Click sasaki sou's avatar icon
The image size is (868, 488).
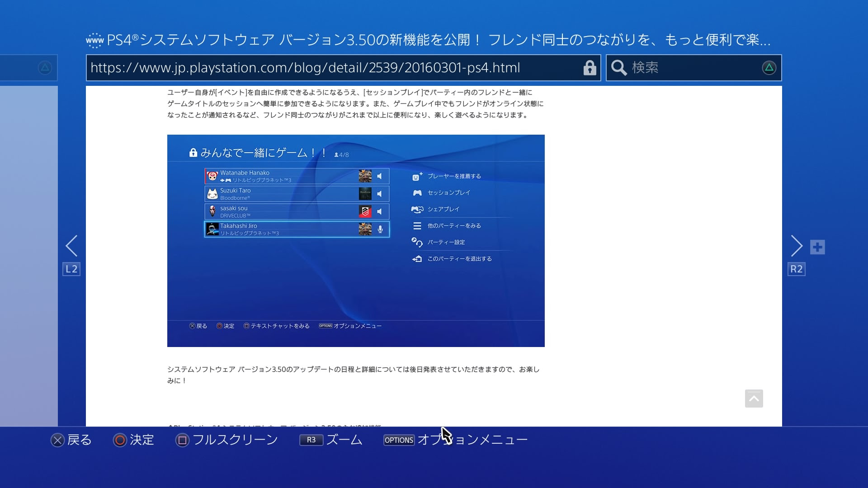click(x=212, y=211)
